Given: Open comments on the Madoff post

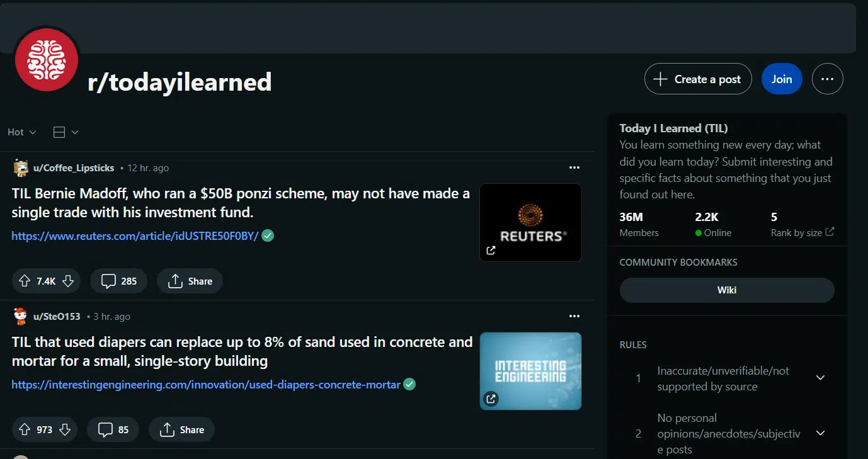Looking at the screenshot, I should 118,281.
